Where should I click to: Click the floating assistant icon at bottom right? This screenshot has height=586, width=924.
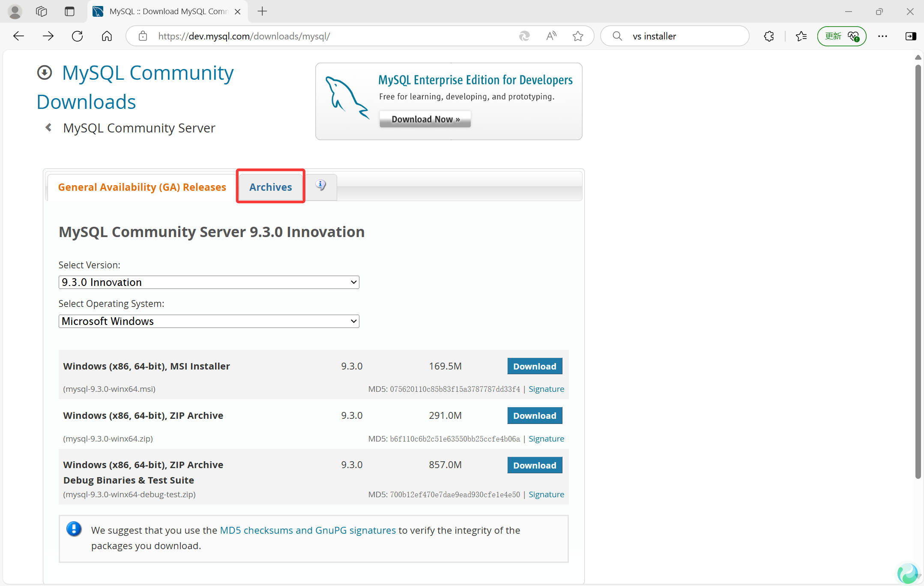click(908, 573)
